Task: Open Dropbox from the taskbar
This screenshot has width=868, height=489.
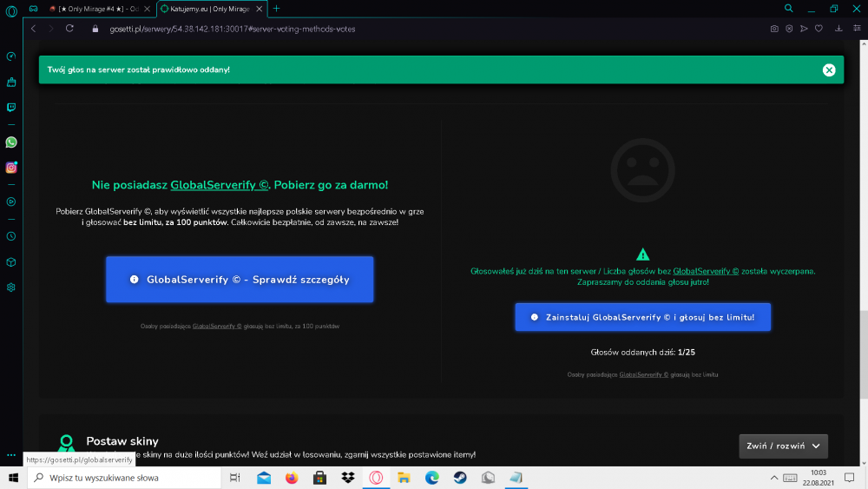Action: click(348, 478)
